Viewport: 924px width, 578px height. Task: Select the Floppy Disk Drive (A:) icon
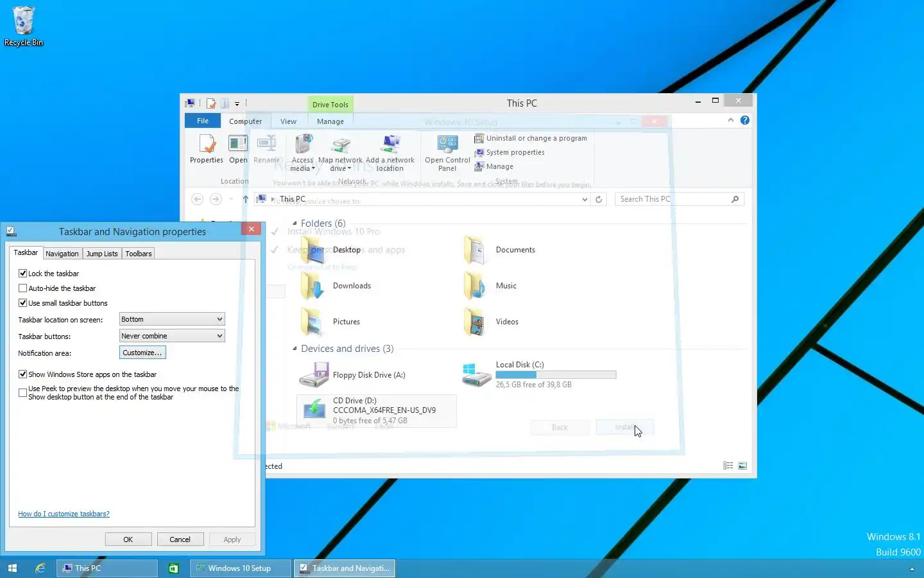pos(314,375)
